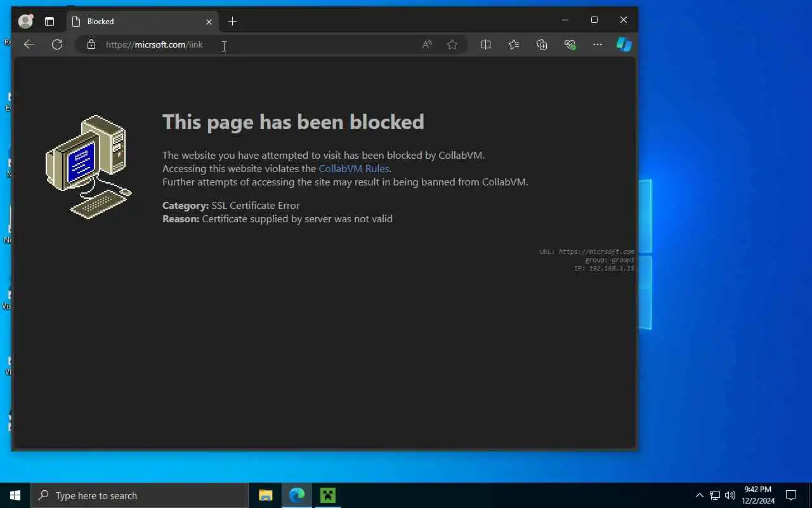Open Settings and more menu

(x=598, y=44)
